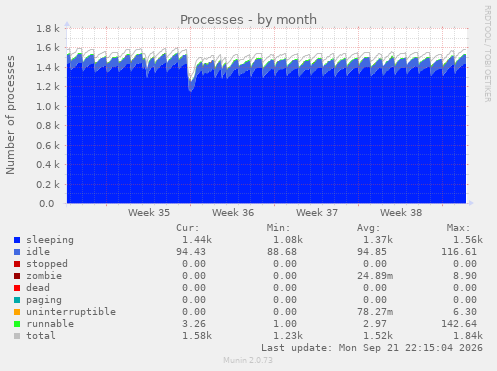The image size is (497, 371).
Task: Click the '1.8 k' y-axis label
Action: pyautogui.click(x=48, y=29)
